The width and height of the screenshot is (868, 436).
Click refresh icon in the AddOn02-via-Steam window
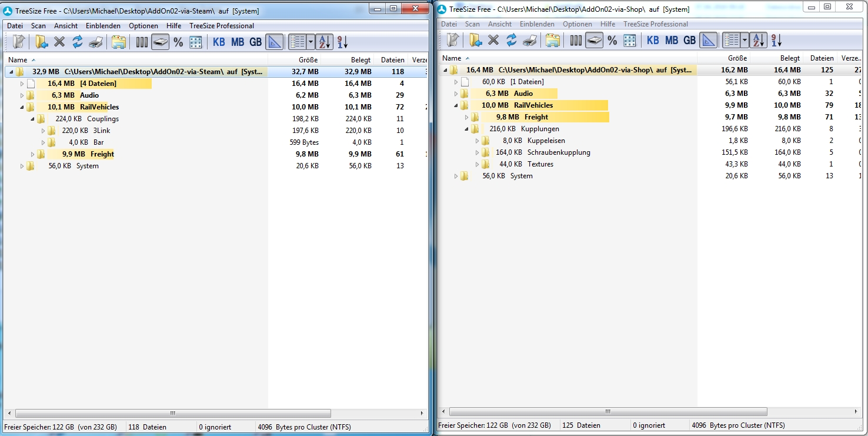pos(78,42)
